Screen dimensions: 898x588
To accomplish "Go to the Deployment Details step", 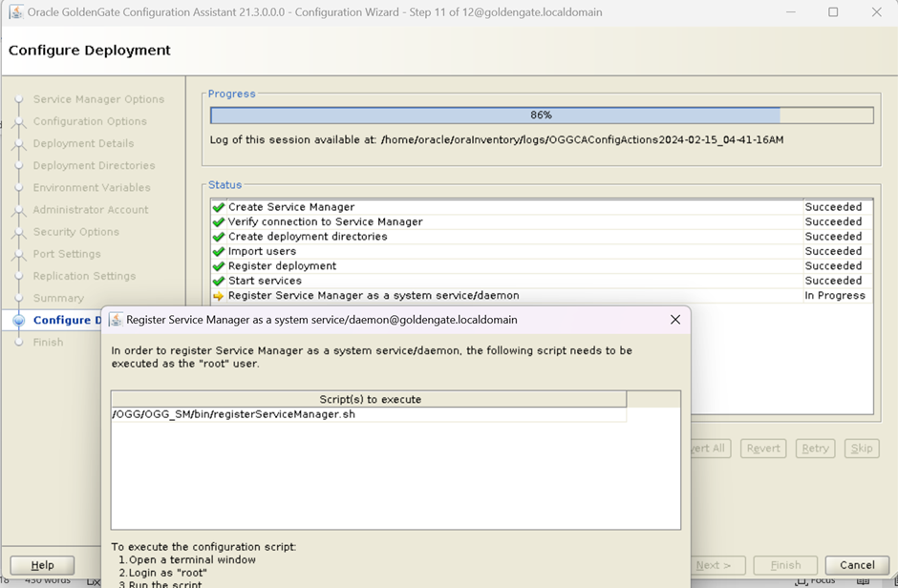I will (x=83, y=143).
